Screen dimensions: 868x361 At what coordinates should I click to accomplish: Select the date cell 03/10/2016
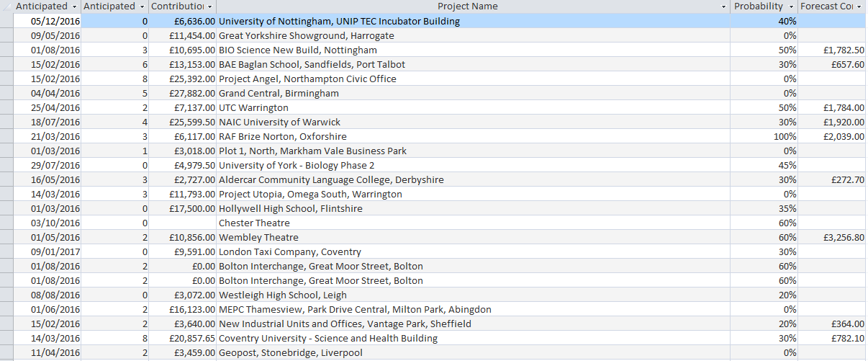(x=48, y=223)
